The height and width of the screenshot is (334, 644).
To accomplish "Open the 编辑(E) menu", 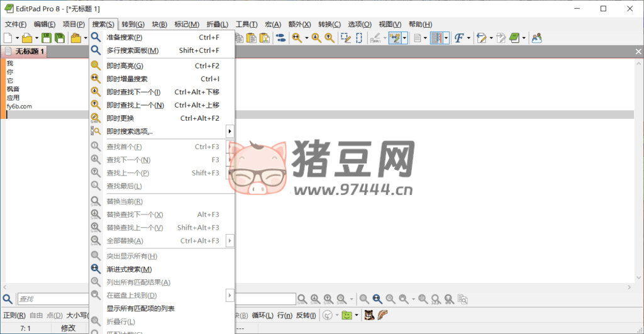I will tap(45, 25).
